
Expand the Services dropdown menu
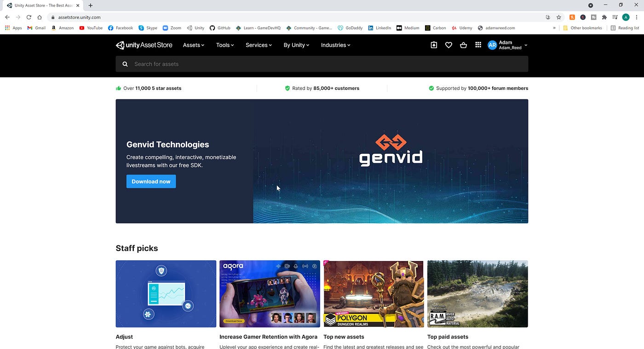[259, 45]
